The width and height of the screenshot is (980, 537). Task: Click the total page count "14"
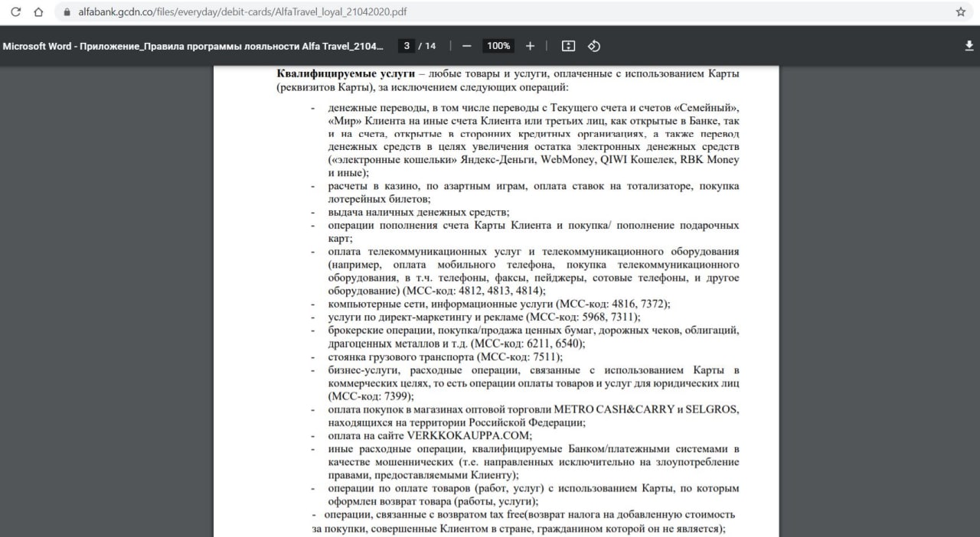coord(430,46)
